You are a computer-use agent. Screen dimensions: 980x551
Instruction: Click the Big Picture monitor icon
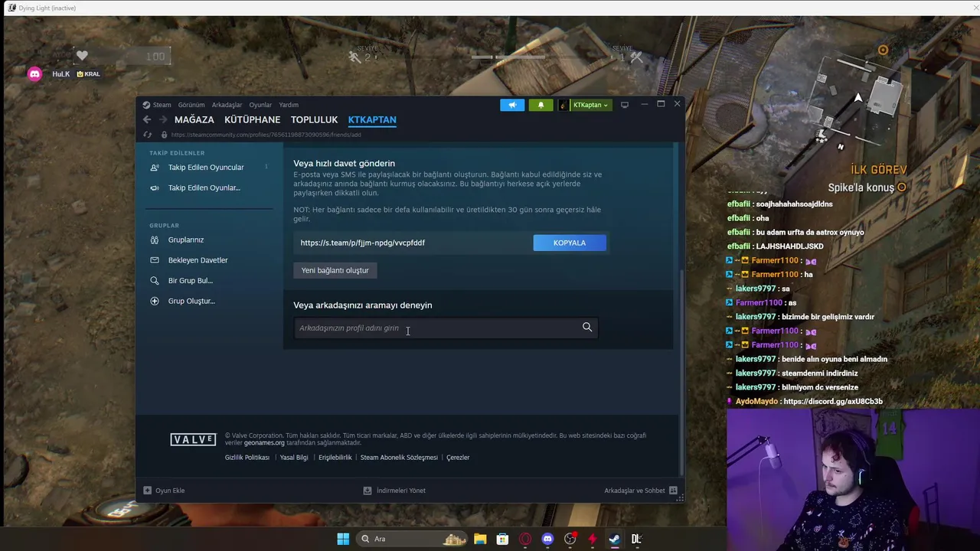tap(625, 105)
